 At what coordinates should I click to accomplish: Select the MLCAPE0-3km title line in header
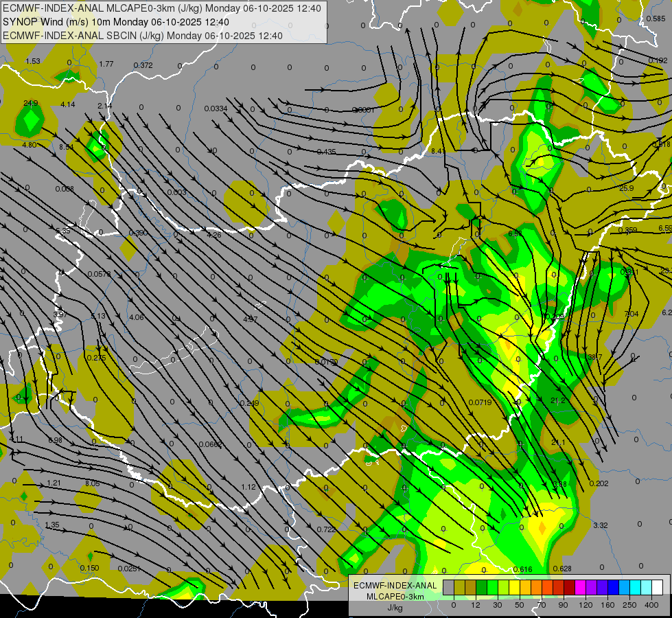click(161, 8)
